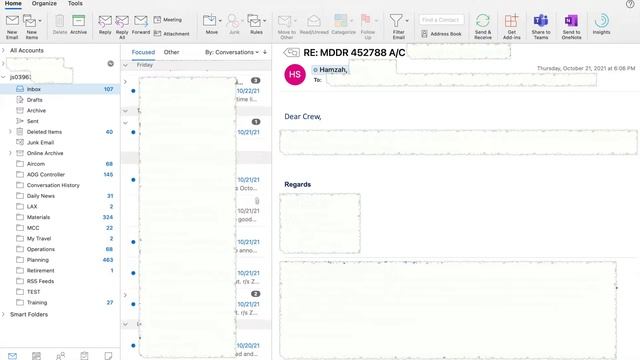Image resolution: width=640 pixels, height=360 pixels.
Task: Open the Junk Email folder
Action: (x=60, y=142)
